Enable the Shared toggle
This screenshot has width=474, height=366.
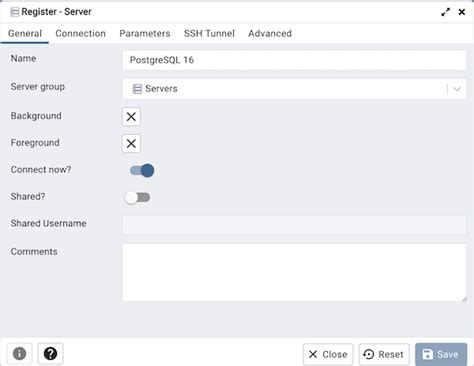137,198
